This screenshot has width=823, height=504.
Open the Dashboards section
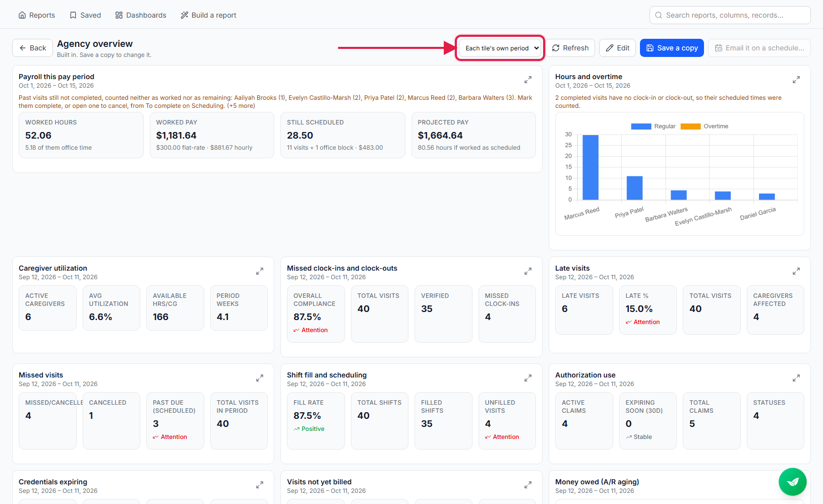(x=141, y=15)
